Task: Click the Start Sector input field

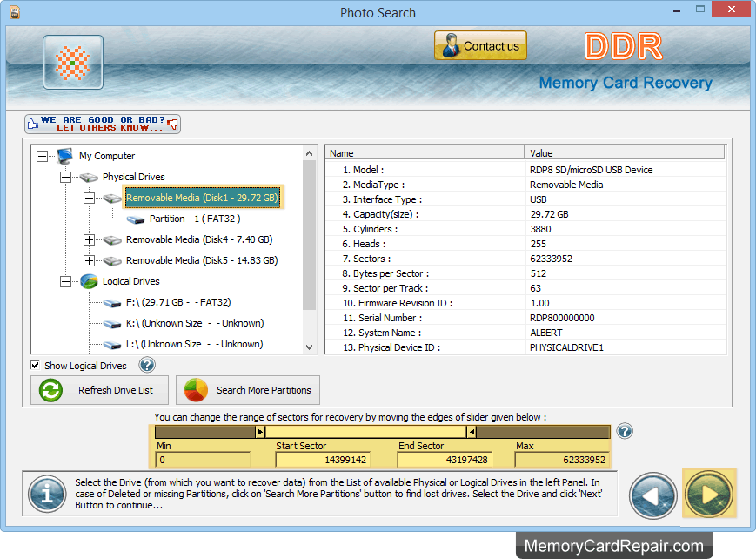Action: click(323, 460)
